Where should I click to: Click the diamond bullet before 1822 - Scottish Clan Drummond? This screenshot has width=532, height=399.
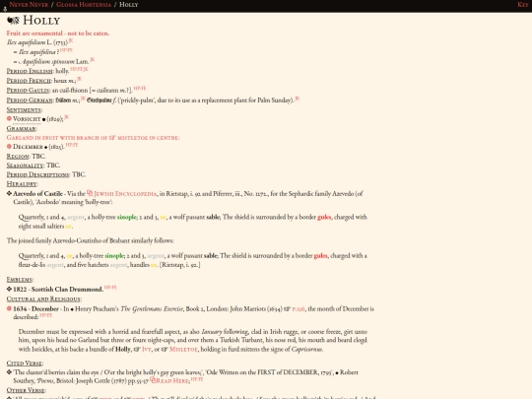pos(9,289)
